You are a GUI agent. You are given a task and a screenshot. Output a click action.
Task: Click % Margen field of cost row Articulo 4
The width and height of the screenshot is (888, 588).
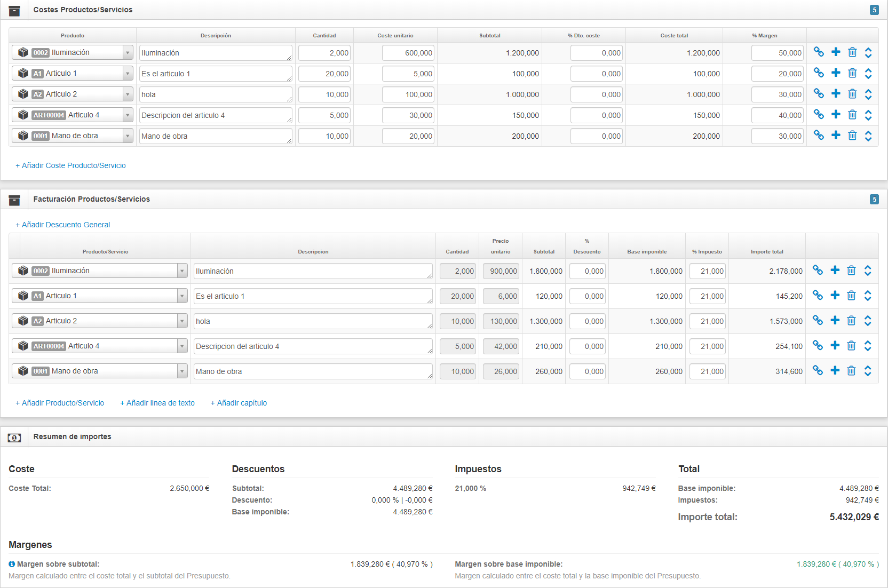pos(778,115)
